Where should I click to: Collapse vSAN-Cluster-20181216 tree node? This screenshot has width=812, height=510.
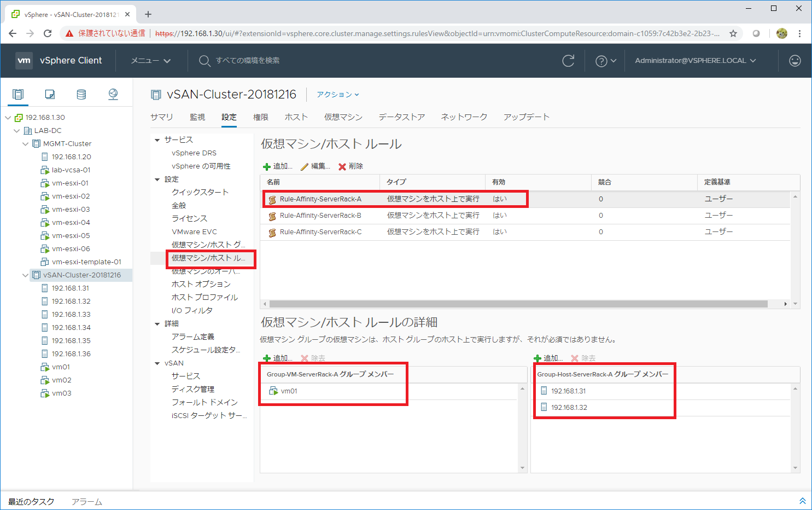pyautogui.click(x=26, y=275)
